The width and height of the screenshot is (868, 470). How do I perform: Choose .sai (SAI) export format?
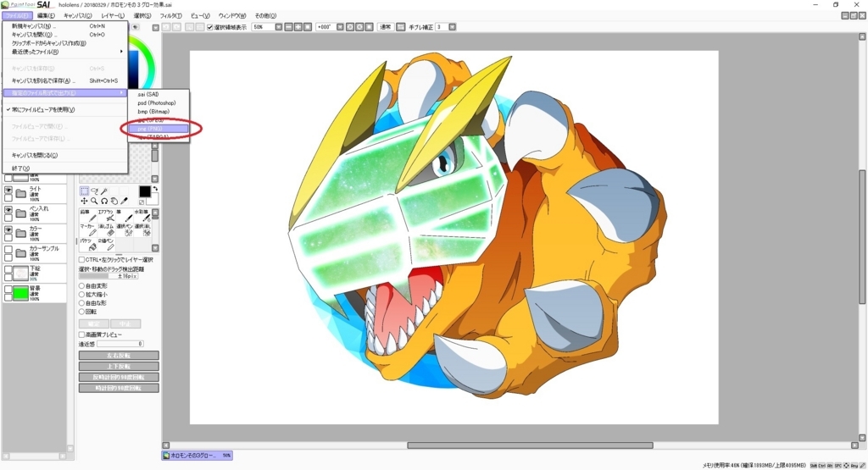pyautogui.click(x=159, y=95)
